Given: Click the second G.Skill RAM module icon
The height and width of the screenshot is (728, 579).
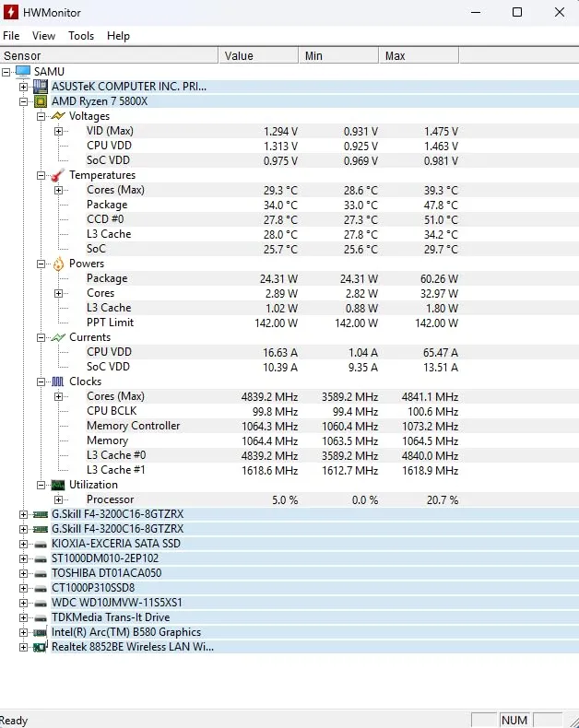Looking at the screenshot, I should tap(41, 529).
